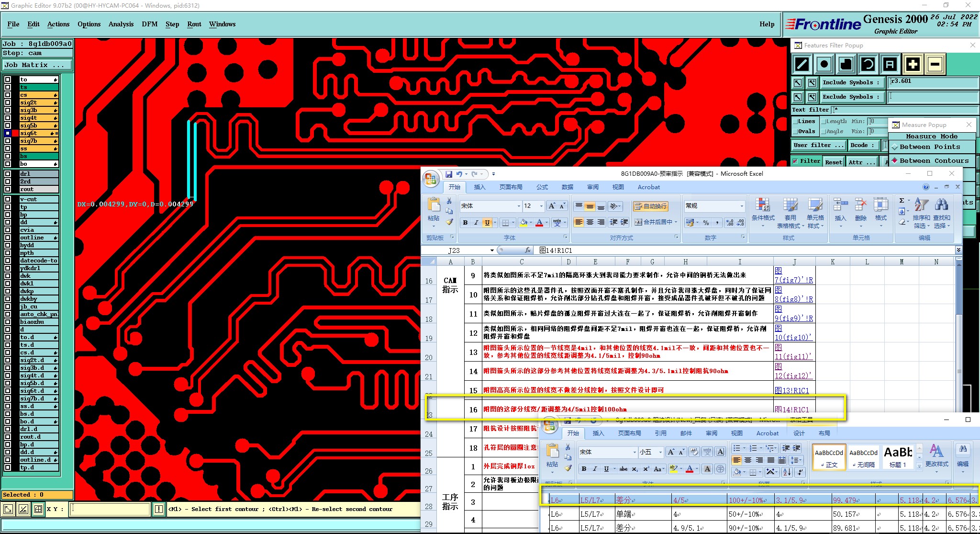
Task: Click the Excel format painter brush
Action: click(449, 222)
